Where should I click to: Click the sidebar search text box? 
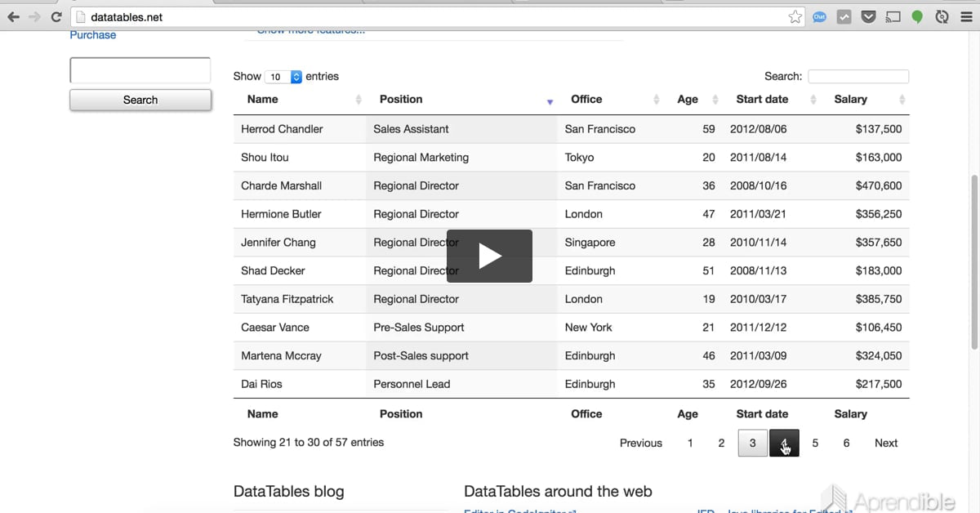click(140, 70)
